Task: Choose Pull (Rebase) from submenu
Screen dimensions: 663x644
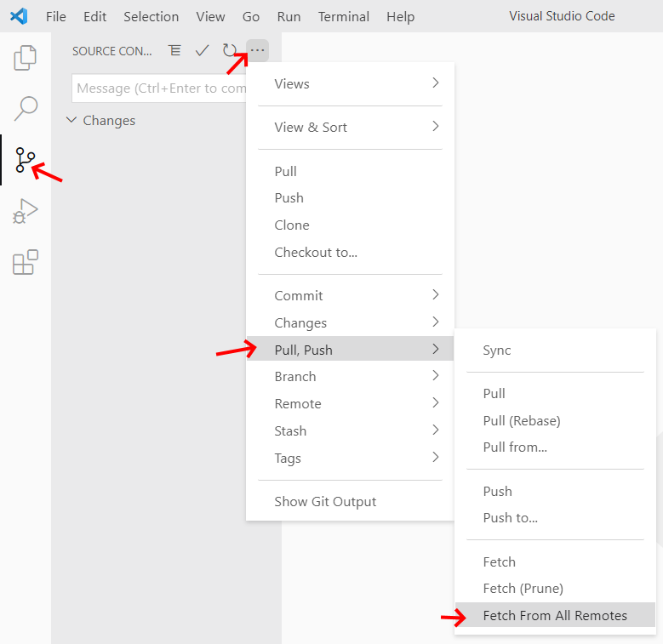Action: 521,420
